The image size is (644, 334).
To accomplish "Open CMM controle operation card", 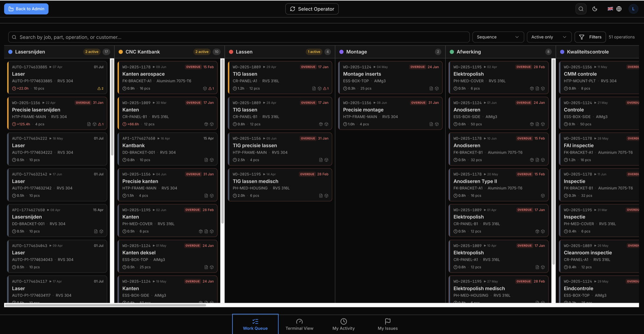I will point(599,78).
